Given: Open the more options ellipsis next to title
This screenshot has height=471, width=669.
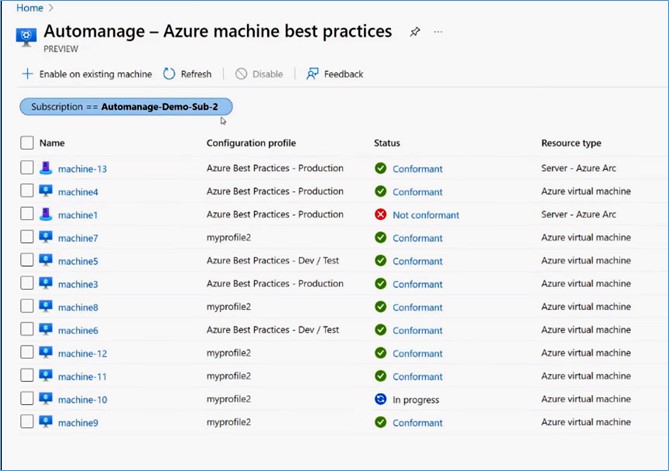Looking at the screenshot, I should click(x=438, y=32).
